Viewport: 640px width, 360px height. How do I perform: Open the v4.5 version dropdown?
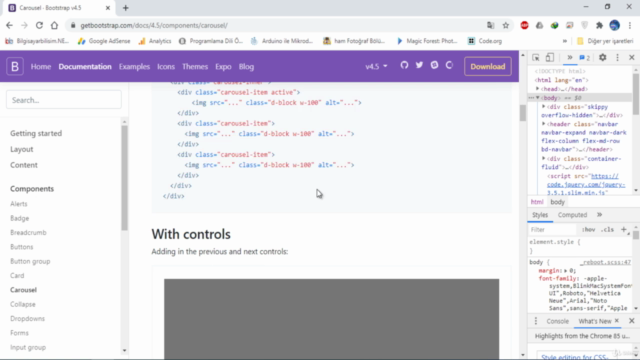coord(376,67)
